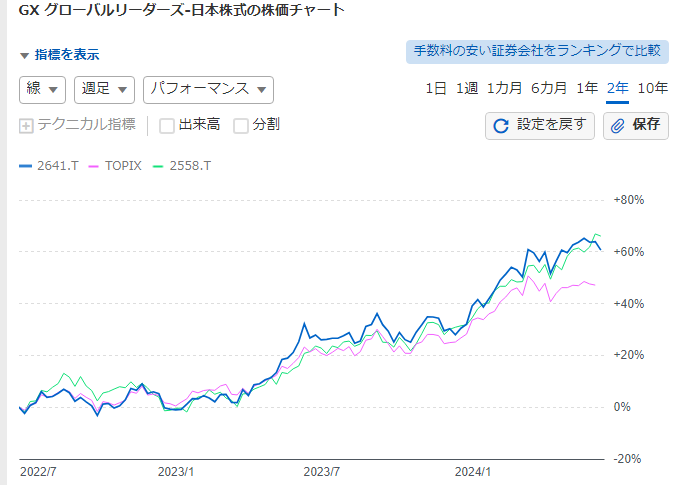
Task: Click the plus icon beside テクニカル指標
Action: [x=27, y=126]
